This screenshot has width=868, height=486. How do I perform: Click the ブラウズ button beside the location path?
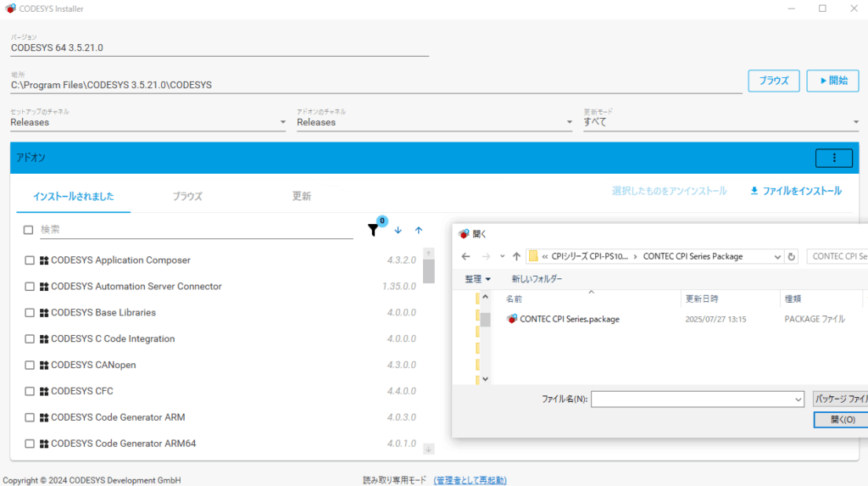tap(774, 81)
